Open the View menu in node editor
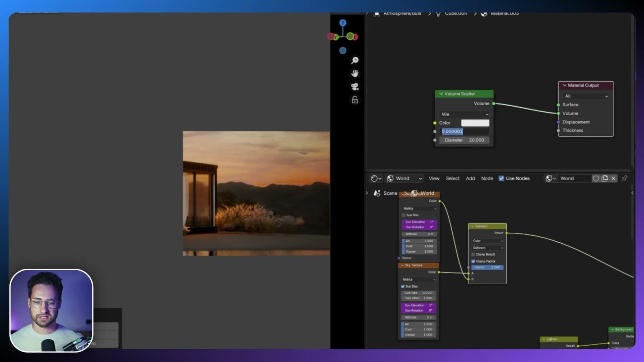This screenshot has height=362, width=644. coord(434,179)
